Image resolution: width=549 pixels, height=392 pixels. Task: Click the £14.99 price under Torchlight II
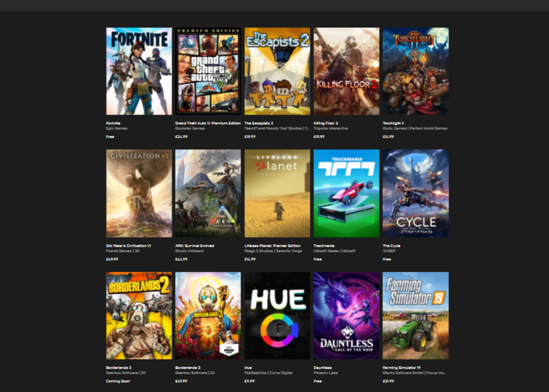[388, 137]
